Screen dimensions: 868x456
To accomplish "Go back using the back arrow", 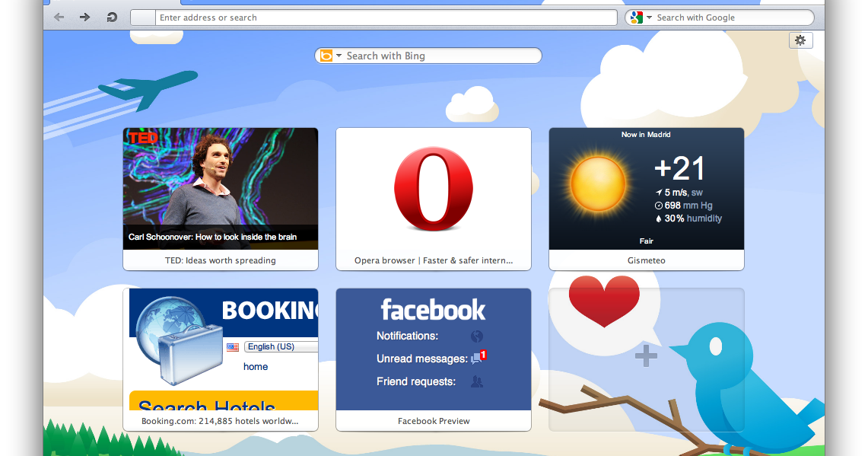I will point(59,18).
